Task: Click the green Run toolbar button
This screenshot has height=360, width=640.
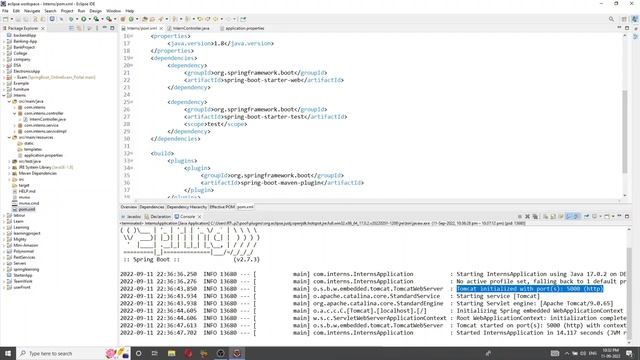Action: click(84, 19)
